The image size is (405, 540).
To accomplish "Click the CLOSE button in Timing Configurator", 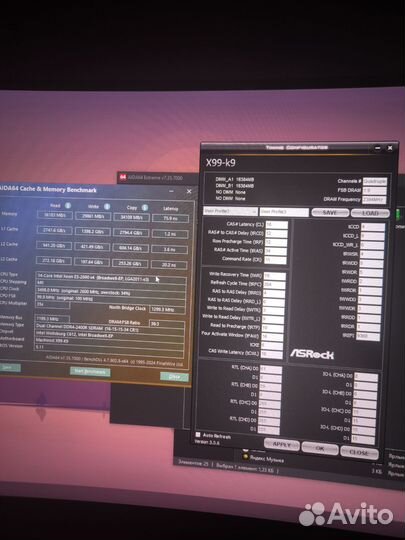I will [x=360, y=452].
